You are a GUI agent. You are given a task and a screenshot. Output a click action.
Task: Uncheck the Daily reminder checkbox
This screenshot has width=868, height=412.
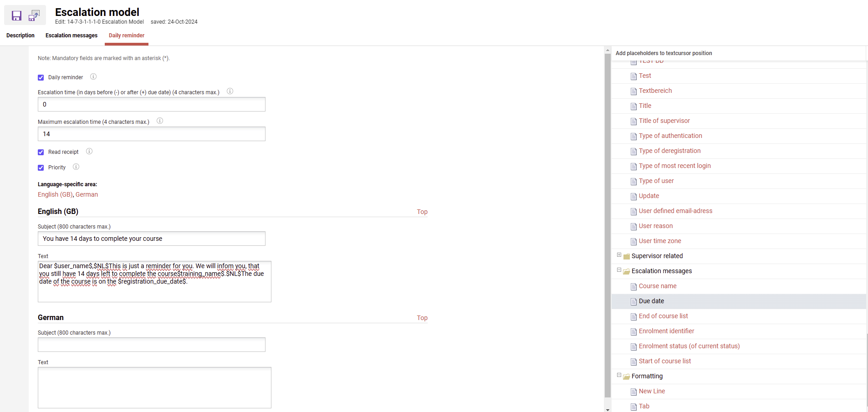(x=41, y=77)
